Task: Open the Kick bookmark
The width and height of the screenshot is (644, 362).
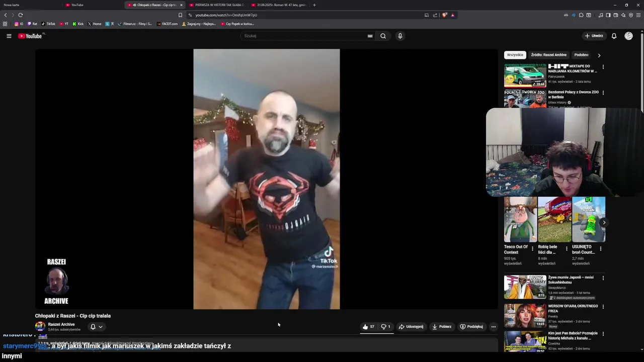Action: tap(78, 24)
